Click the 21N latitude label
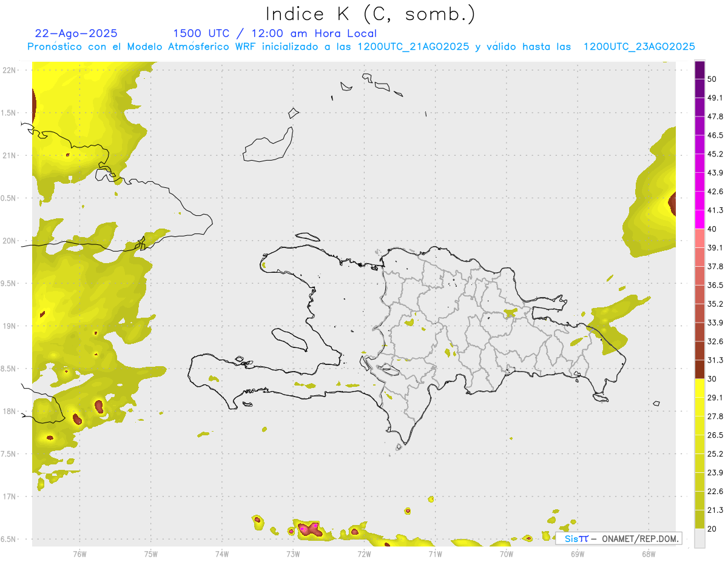728x562 pixels. click(10, 155)
